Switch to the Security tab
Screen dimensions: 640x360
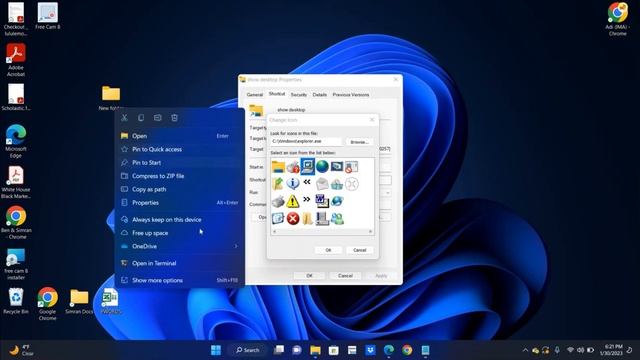tap(298, 95)
